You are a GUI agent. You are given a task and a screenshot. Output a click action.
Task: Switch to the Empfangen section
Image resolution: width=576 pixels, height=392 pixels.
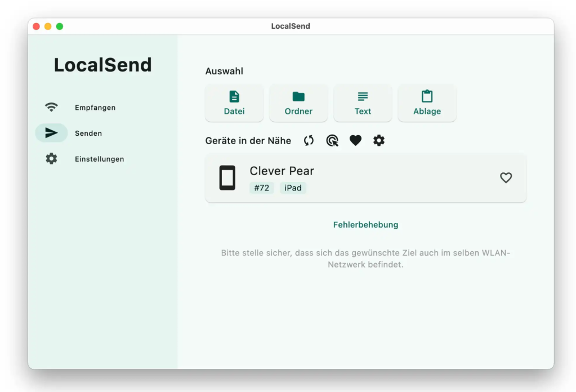click(95, 107)
